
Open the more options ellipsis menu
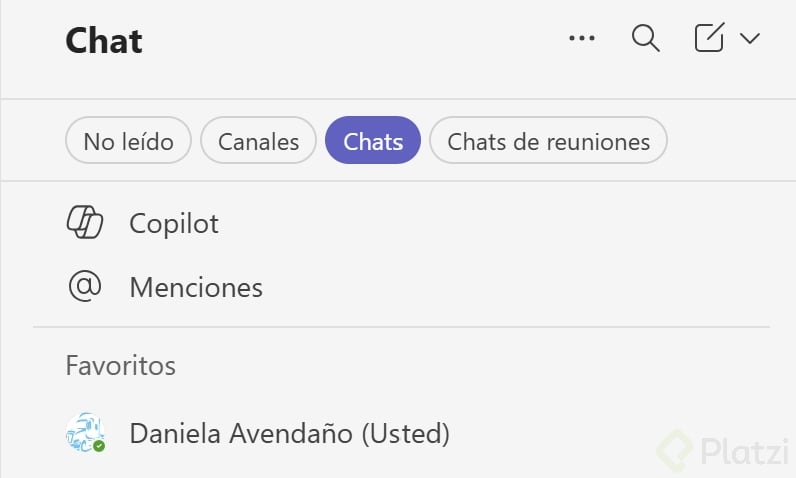581,39
